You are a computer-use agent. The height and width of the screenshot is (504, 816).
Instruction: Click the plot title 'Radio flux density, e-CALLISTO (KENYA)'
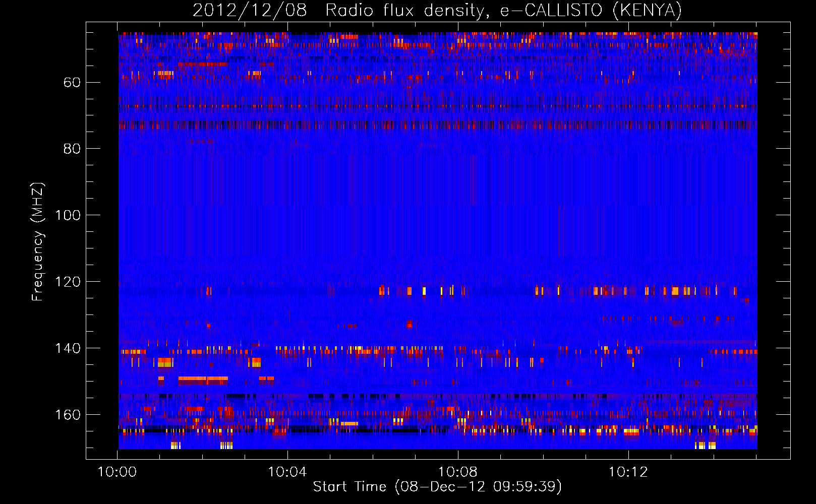coord(503,10)
